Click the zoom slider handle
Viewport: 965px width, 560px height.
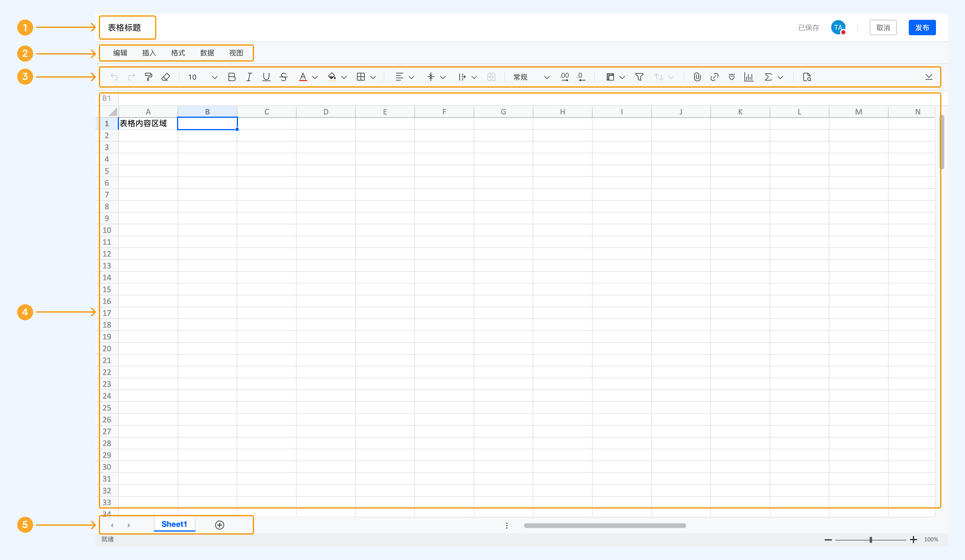point(871,540)
